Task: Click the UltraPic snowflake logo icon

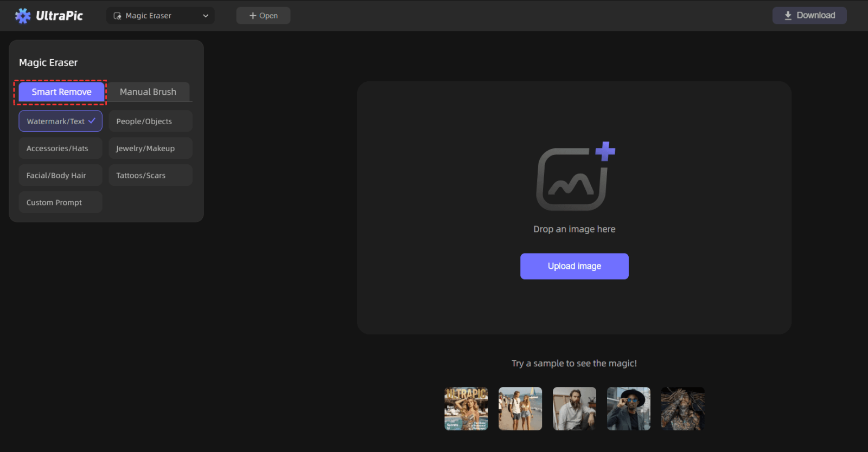Action: coord(23,16)
